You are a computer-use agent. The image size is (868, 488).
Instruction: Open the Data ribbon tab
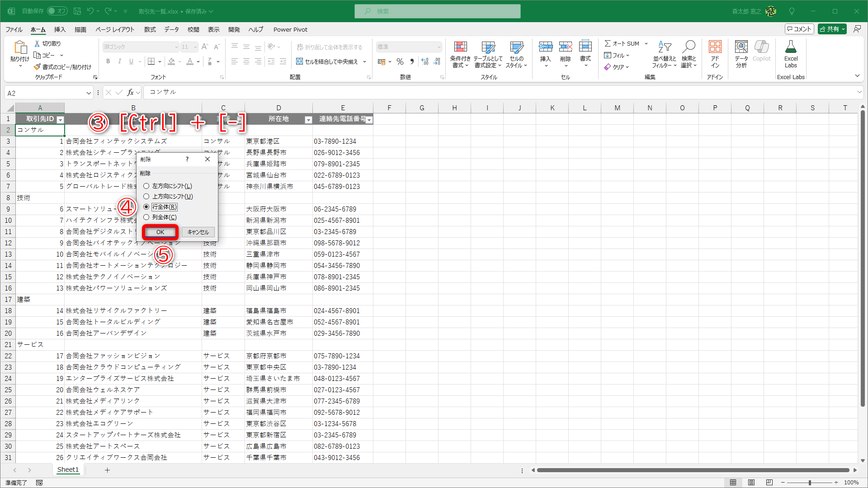[x=171, y=29]
